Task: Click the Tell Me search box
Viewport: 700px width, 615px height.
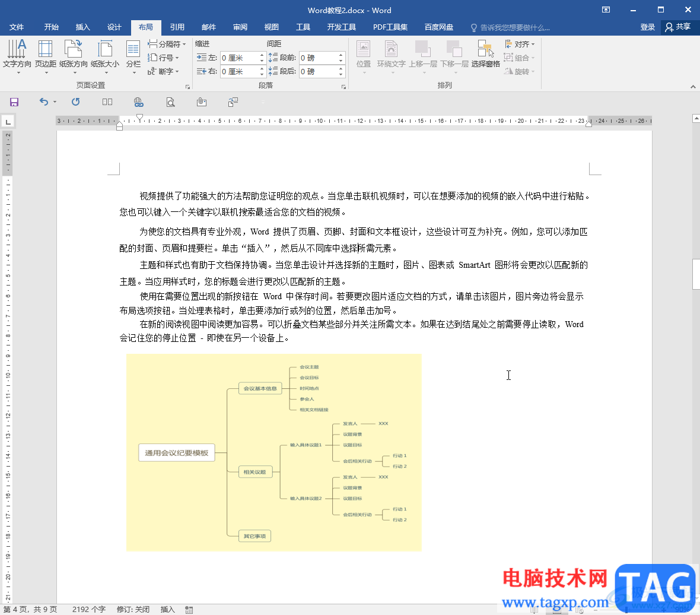Action: pyautogui.click(x=511, y=28)
